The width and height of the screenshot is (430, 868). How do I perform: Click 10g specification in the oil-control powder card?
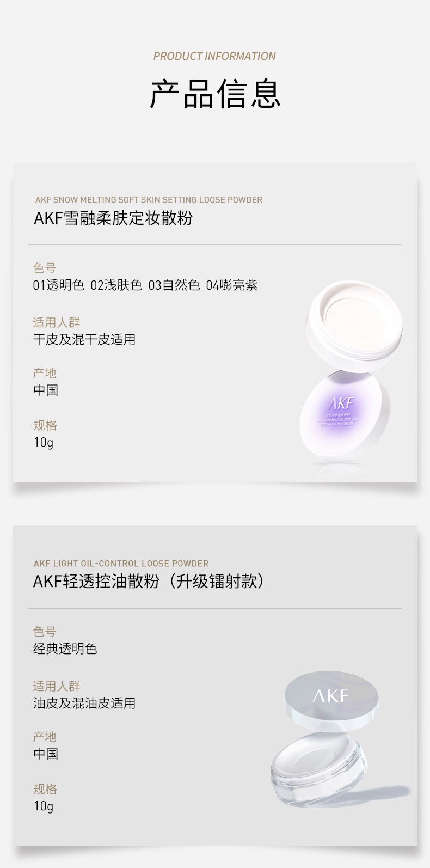click(44, 806)
